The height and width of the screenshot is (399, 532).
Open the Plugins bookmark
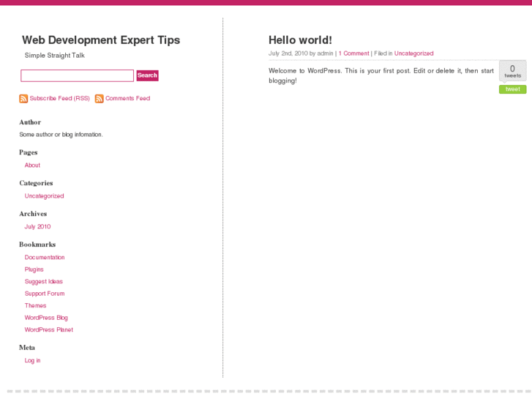click(34, 269)
